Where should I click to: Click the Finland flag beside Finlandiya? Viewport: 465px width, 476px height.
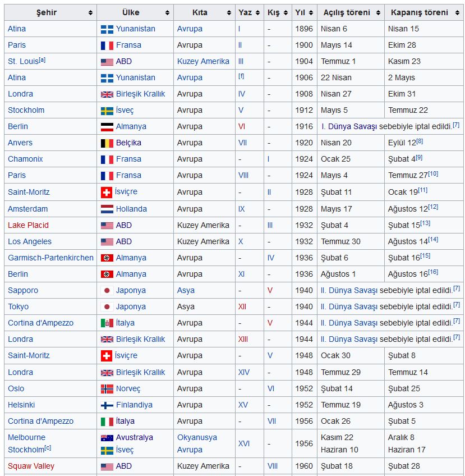pyautogui.click(x=107, y=405)
